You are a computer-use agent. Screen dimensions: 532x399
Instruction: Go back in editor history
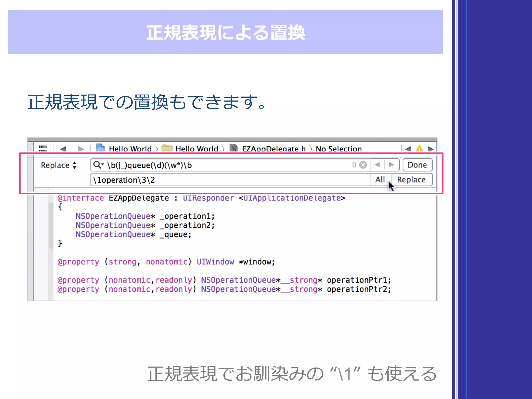tap(63, 149)
